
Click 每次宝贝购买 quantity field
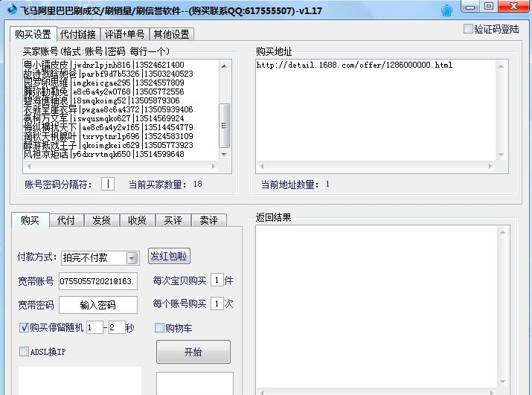[217, 280]
